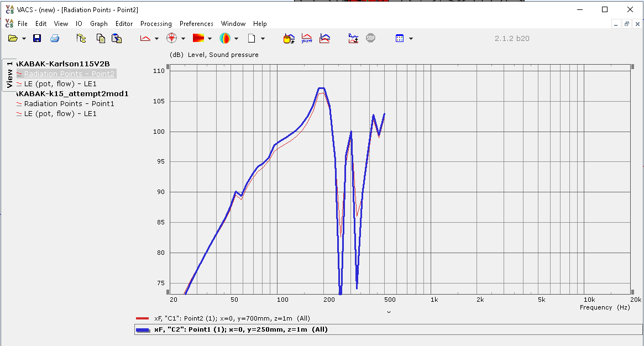Open the window layout dropdown arrow
The image size is (644, 346).
411,39
